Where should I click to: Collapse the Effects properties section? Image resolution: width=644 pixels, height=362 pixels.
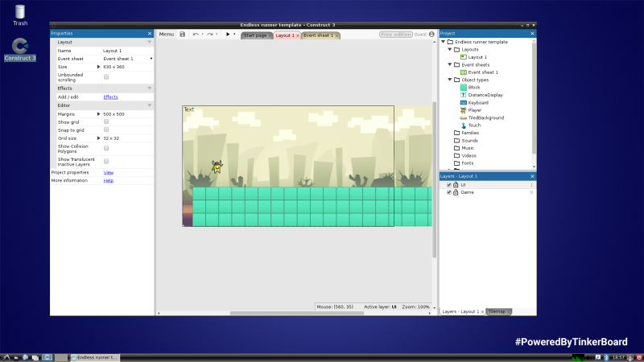coord(150,88)
